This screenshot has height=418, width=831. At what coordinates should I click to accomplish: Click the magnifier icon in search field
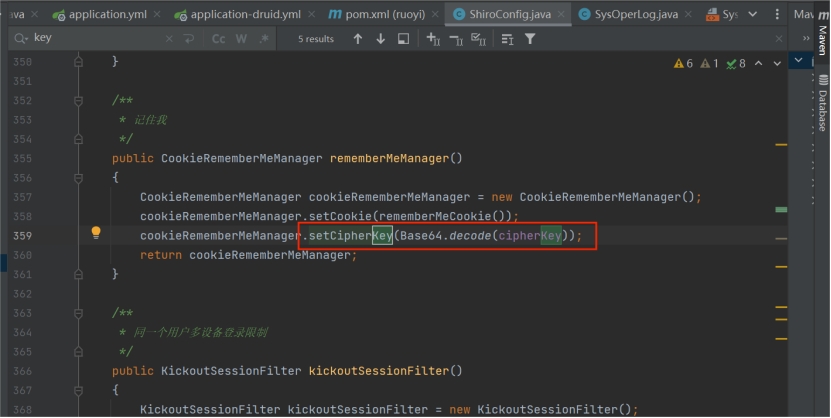pos(20,39)
